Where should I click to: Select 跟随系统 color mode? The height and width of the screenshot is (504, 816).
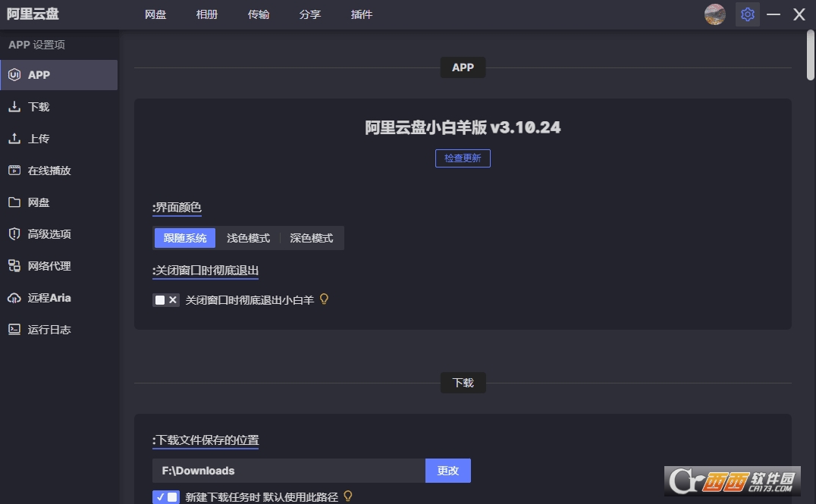(x=185, y=238)
